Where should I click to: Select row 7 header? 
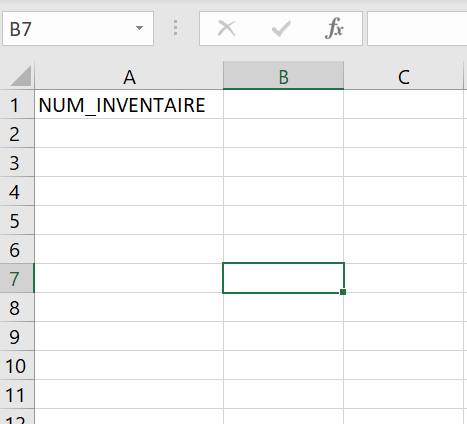pos(17,278)
